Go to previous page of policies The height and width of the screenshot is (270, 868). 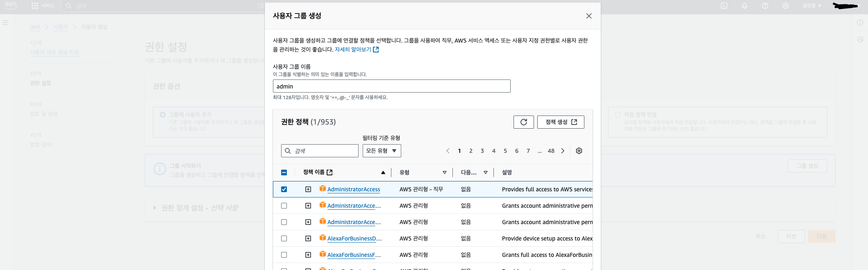coord(448,151)
